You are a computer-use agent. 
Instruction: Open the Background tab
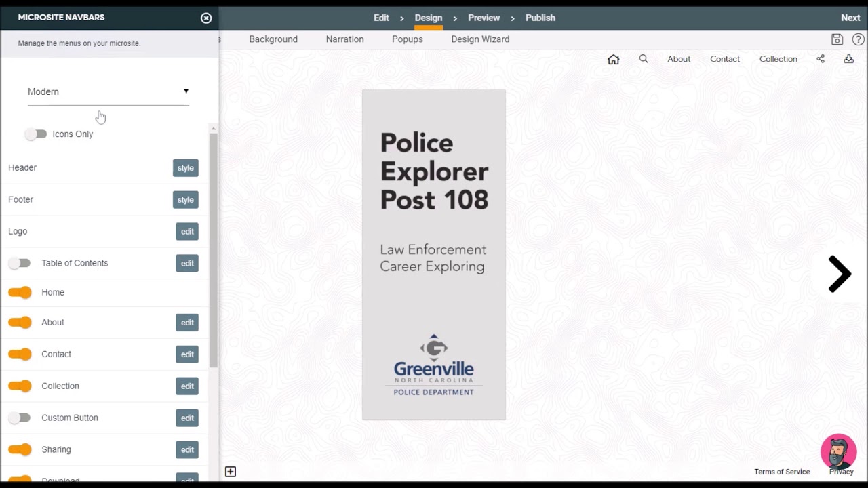tap(273, 39)
